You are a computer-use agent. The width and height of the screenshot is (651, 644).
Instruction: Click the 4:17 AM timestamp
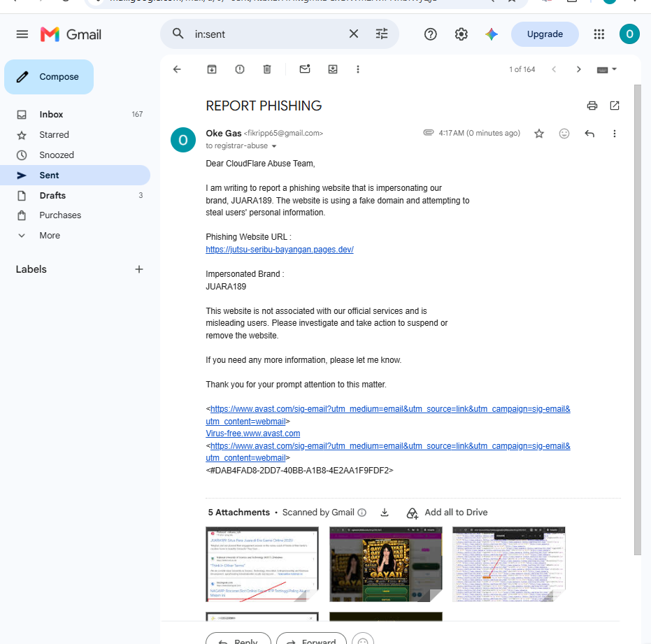coord(479,133)
